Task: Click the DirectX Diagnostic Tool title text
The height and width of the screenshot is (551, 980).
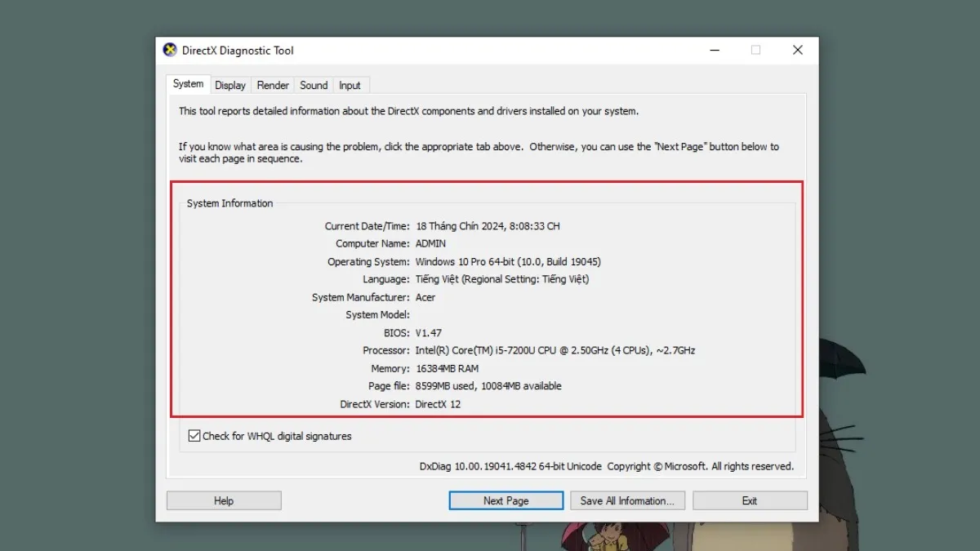Action: click(238, 51)
